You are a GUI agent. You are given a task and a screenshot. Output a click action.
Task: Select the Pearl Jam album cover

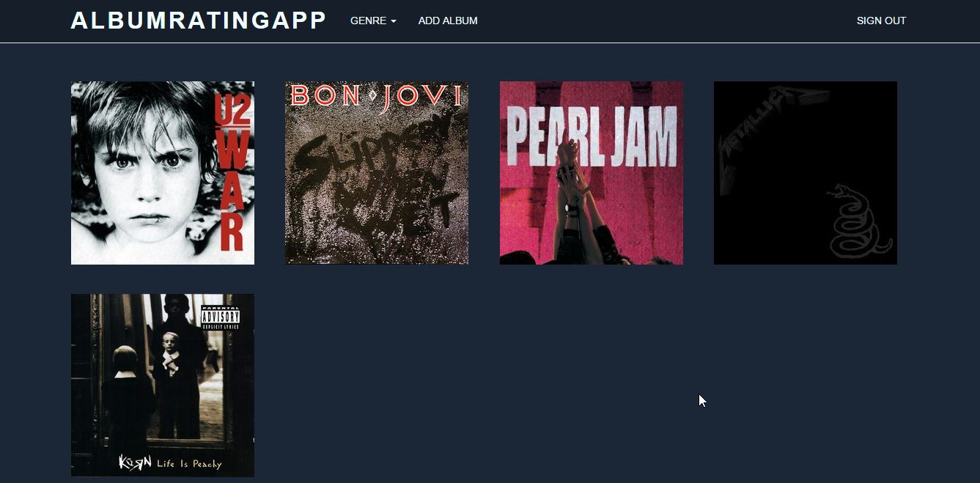(592, 173)
